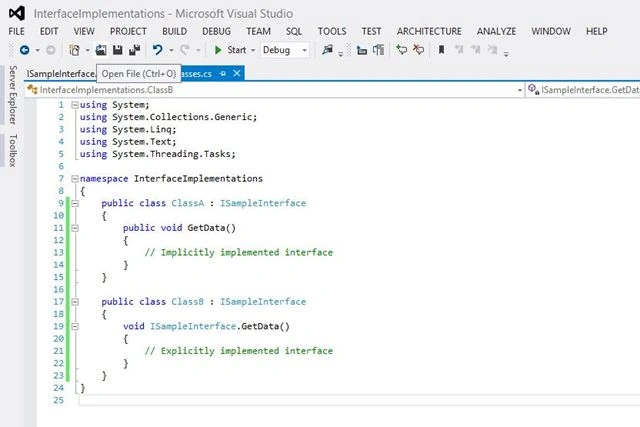Image resolution: width=640 pixels, height=427 pixels.
Task: Open the TEAM menu
Action: tap(258, 31)
